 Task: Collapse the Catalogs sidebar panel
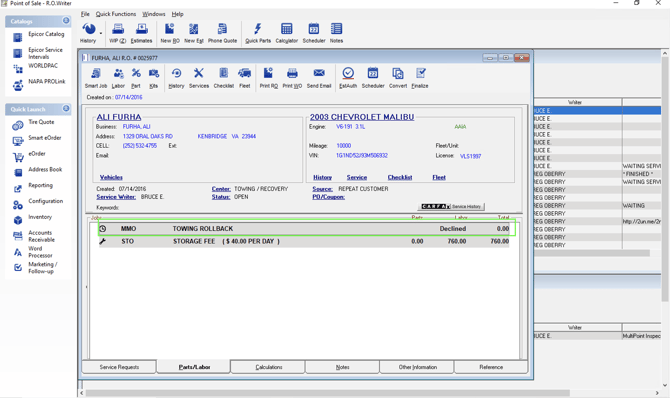point(66,21)
